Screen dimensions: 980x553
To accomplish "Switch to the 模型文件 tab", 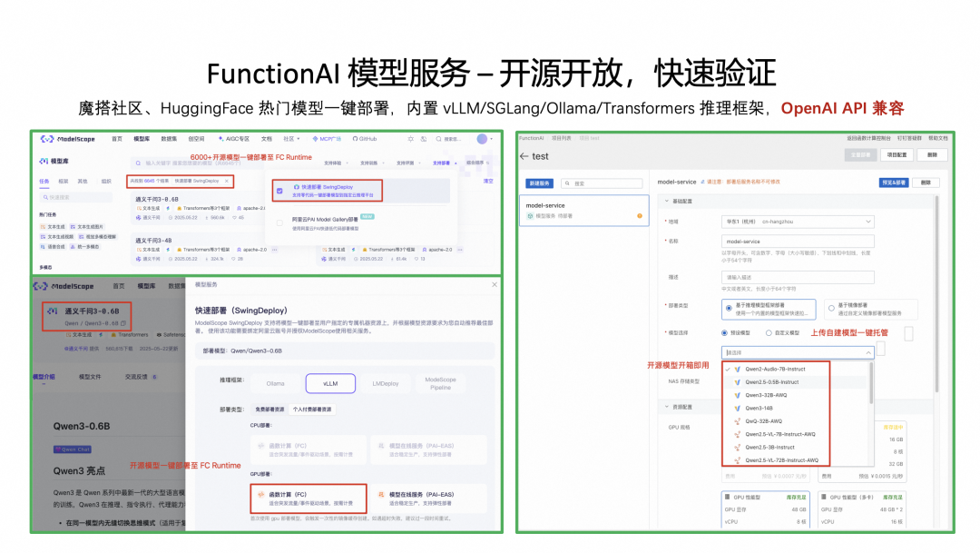I will pos(90,377).
